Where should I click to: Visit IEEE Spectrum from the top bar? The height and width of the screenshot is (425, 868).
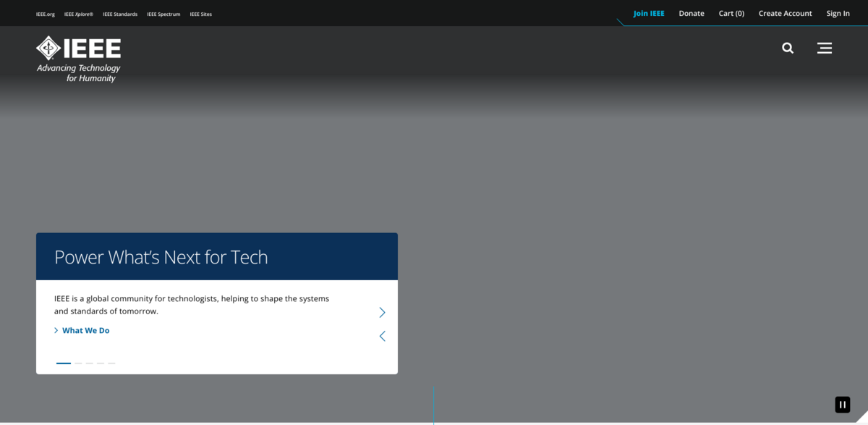click(x=163, y=14)
